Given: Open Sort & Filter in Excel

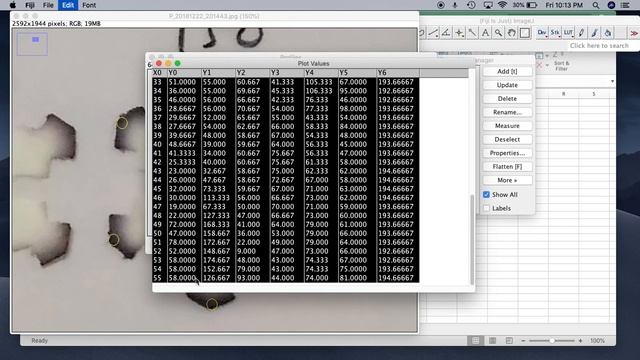Looking at the screenshot, I should [561, 66].
